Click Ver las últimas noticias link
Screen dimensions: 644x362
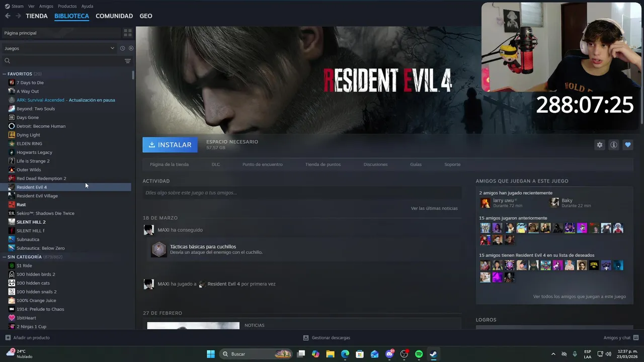pos(434,208)
